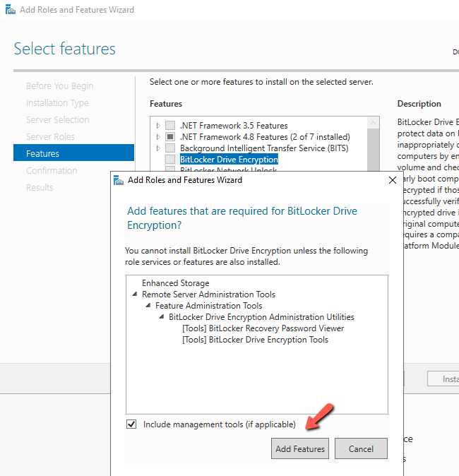Expand .NET Framework 3.5 Features node
The image size is (459, 476).
point(158,126)
